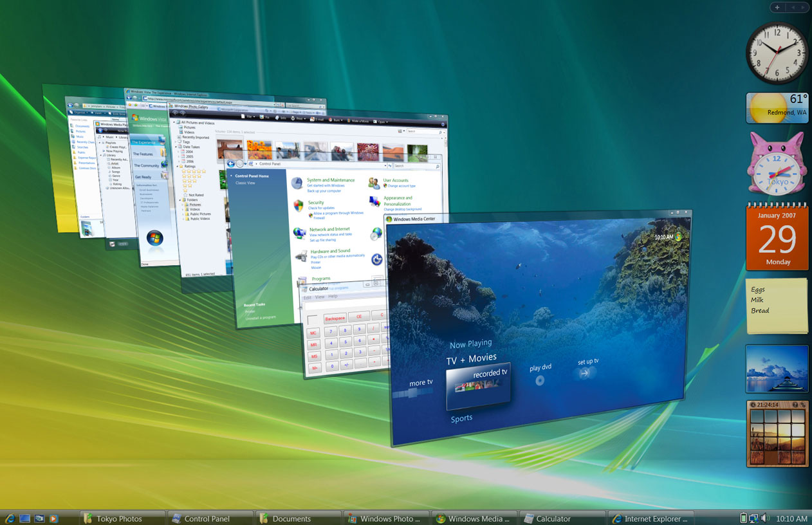This screenshot has width=812, height=525.
Task: Select The Features tab on Vista webpage
Action: [x=148, y=154]
